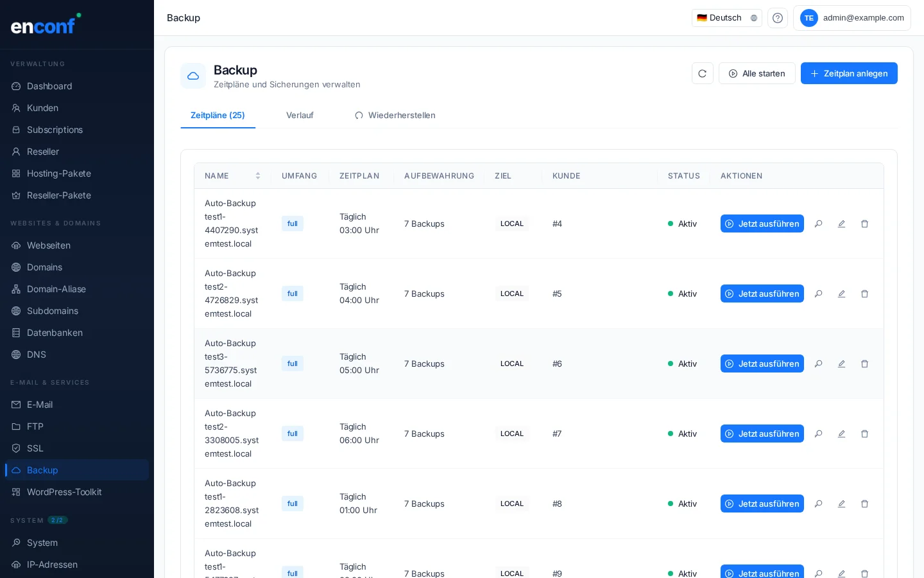This screenshot has width=924, height=578.
Task: Inspect the backup details for customer #6
Action: pos(818,363)
